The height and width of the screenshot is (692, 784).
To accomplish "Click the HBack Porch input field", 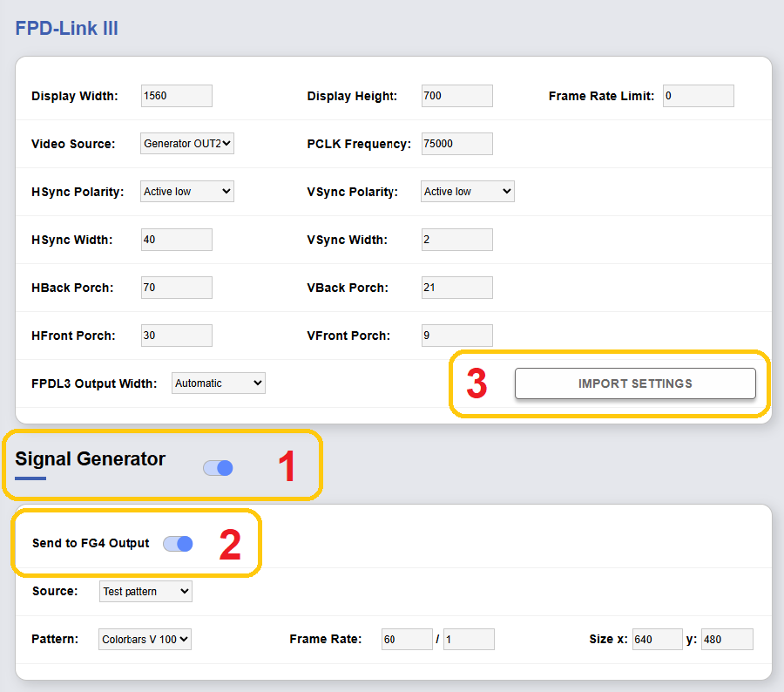I will tap(176, 288).
